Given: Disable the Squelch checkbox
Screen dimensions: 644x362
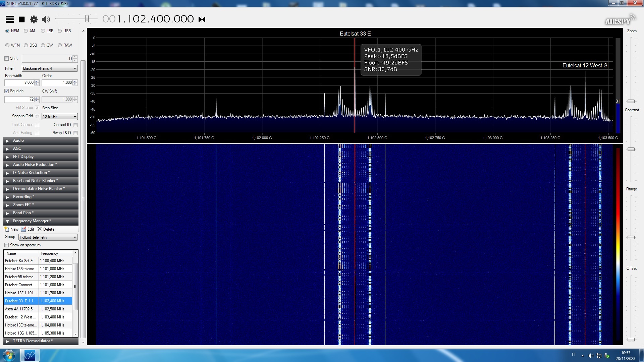Looking at the screenshot, I should coord(7,91).
